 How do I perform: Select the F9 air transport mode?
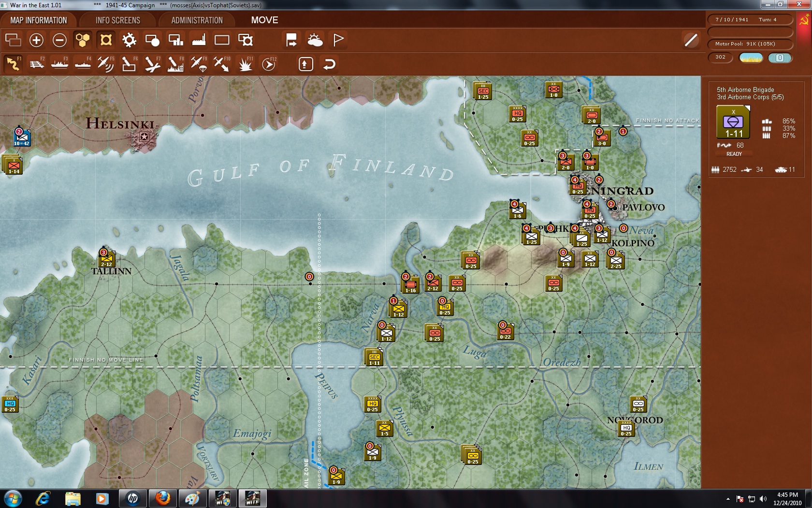[199, 64]
